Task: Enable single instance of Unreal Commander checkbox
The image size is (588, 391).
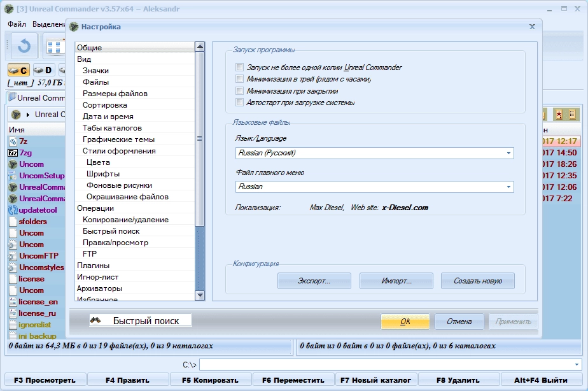Action: [x=239, y=67]
